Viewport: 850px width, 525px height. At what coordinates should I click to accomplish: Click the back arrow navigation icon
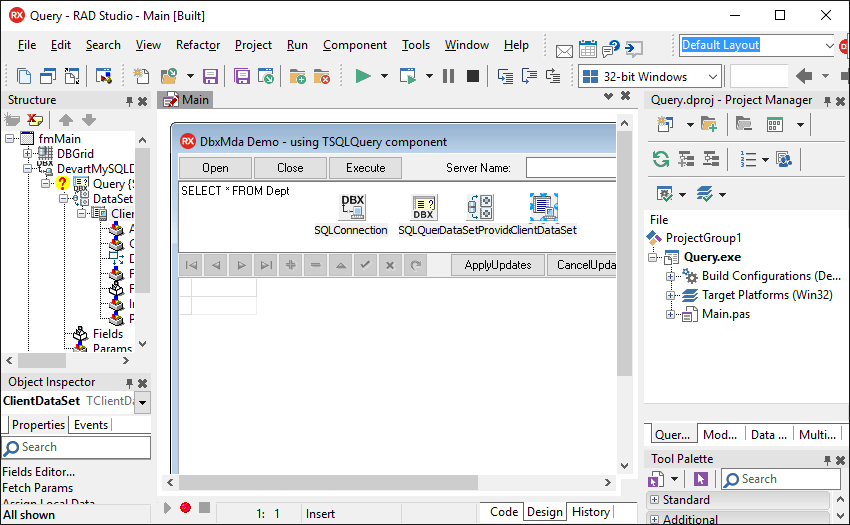tap(804, 76)
